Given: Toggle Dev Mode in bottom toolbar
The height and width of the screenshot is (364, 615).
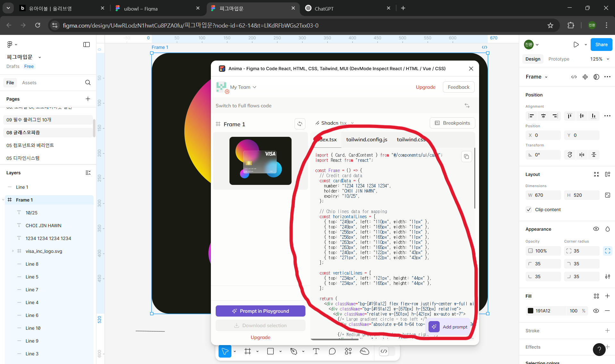Looking at the screenshot, I should coord(384,352).
